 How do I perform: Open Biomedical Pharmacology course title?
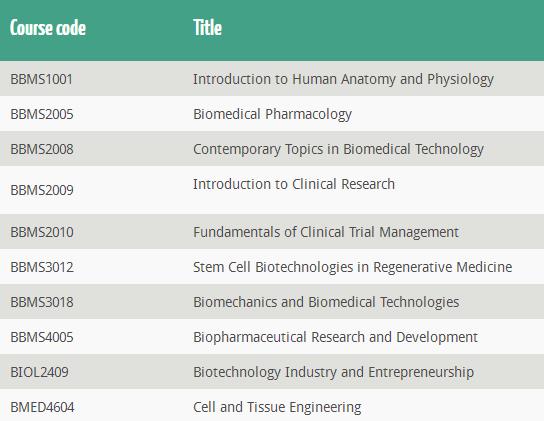pos(272,115)
